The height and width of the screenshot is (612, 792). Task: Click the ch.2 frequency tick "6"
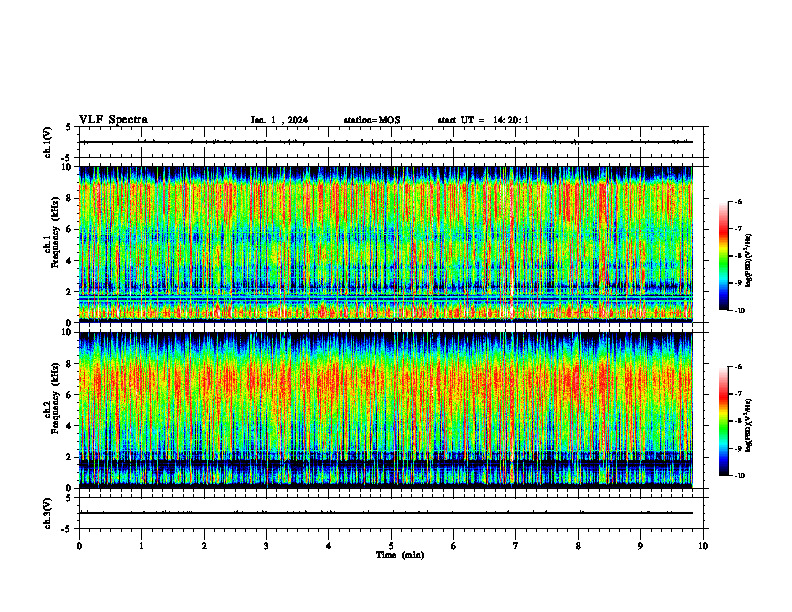coord(69,395)
